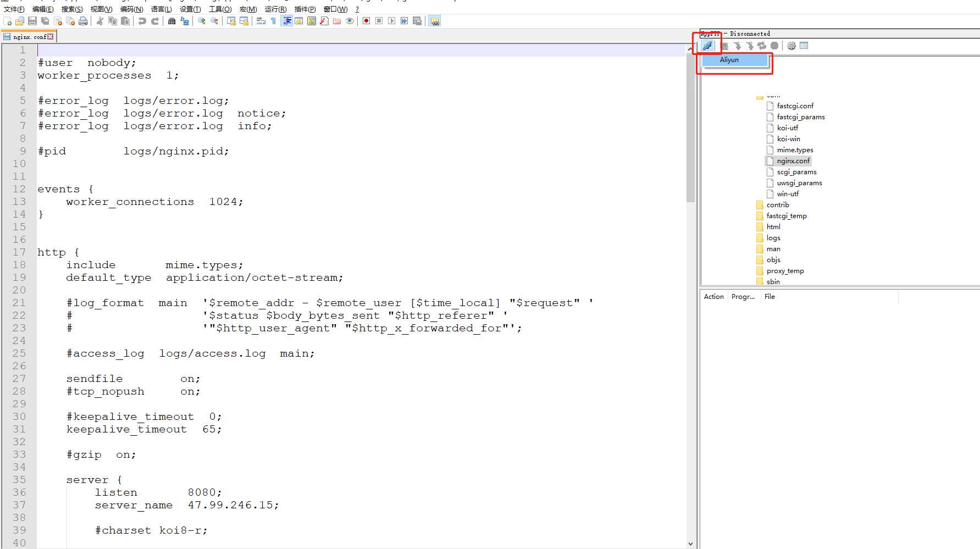Click the NppFTP Abort operation icon

[x=774, y=46]
